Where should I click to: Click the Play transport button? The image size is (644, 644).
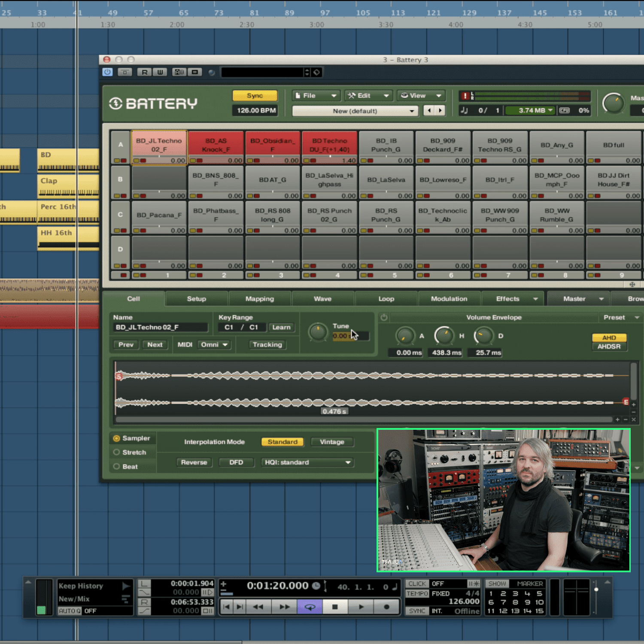(x=361, y=607)
